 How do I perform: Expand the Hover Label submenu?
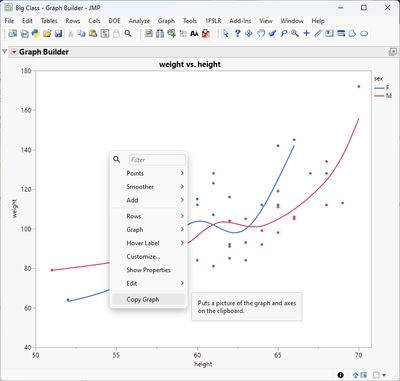(149, 243)
